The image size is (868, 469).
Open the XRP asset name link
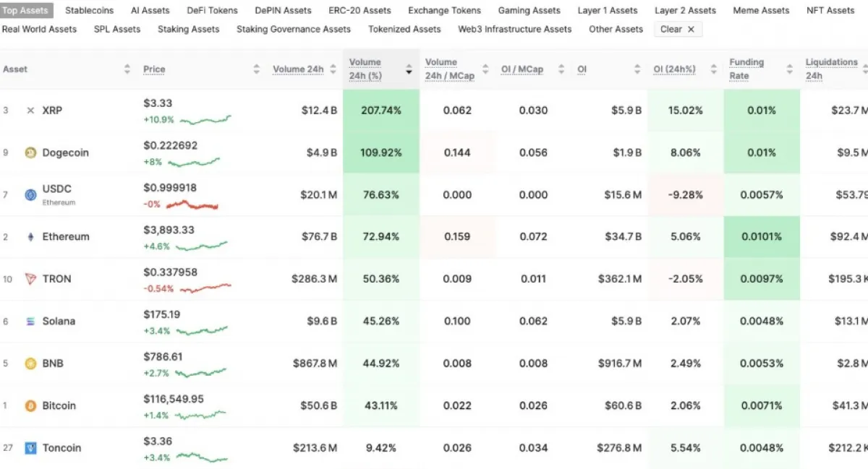(52, 111)
